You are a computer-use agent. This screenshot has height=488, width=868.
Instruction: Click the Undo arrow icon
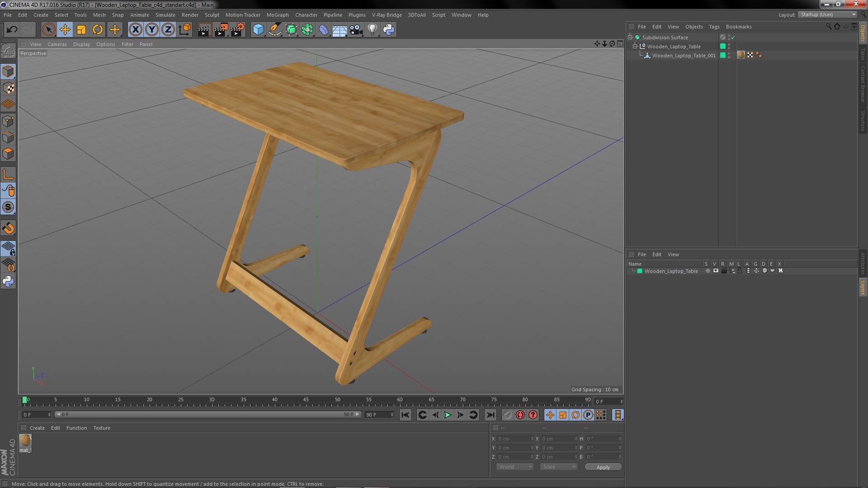pos(12,30)
